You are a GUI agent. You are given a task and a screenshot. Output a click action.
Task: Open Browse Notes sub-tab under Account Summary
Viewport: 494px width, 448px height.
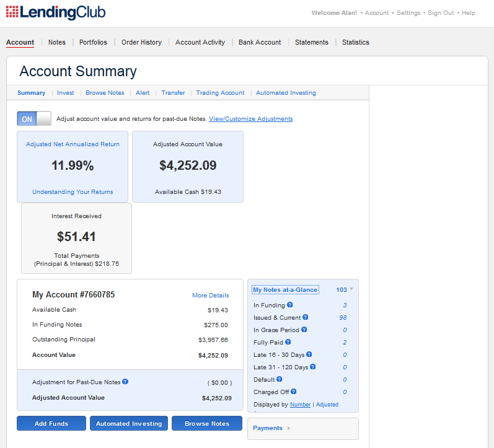point(105,93)
